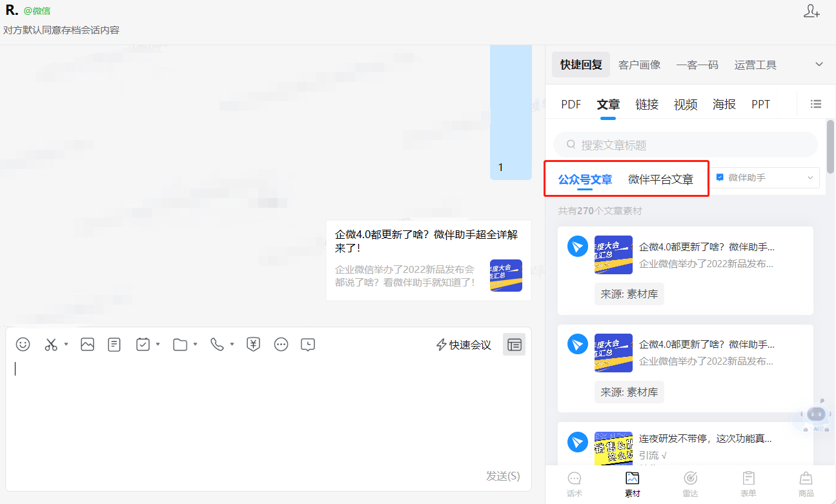Open the 商品 bottom tab
Image resolution: width=836 pixels, height=504 pixels.
click(806, 484)
